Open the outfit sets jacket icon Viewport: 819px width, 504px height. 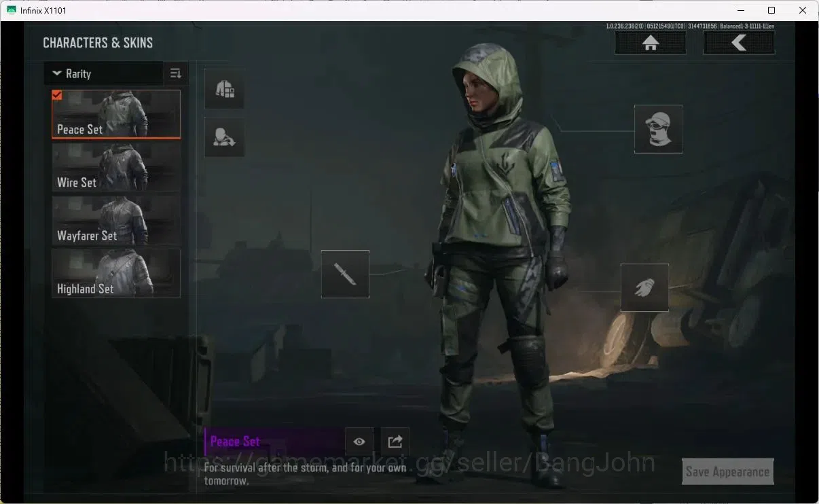click(x=225, y=89)
